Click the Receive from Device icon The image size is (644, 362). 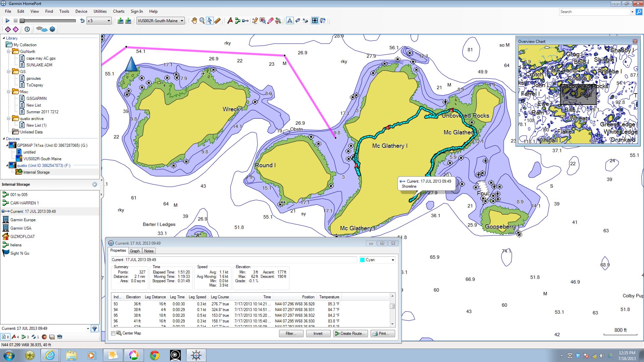coord(128,21)
